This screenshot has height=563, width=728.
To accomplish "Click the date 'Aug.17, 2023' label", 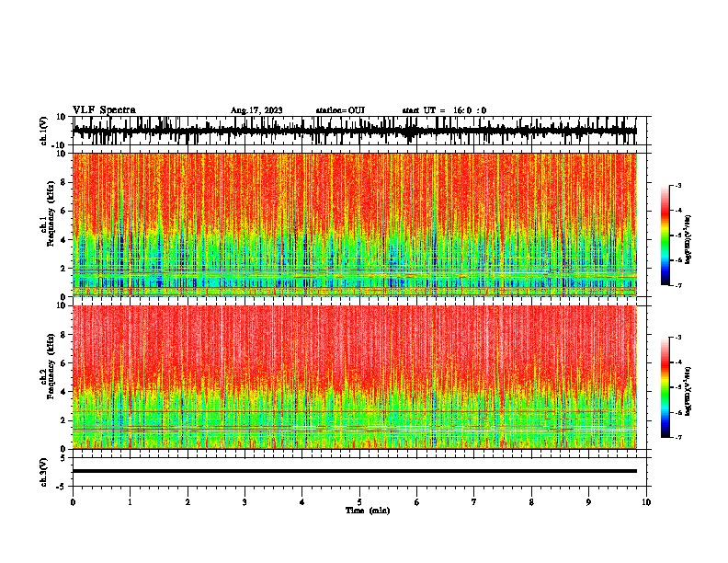I will [256, 110].
